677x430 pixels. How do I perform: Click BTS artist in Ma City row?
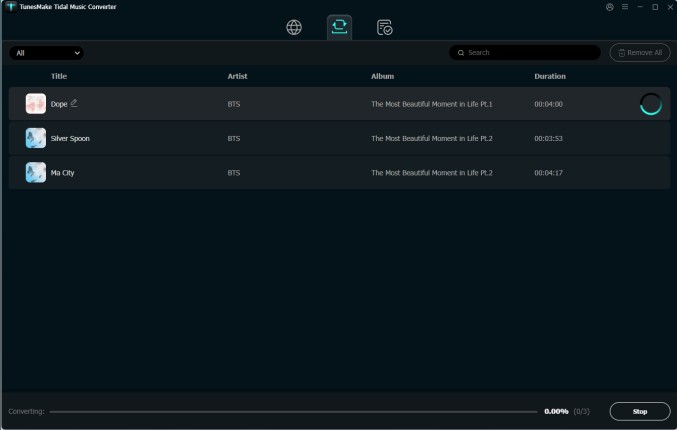pyautogui.click(x=234, y=173)
